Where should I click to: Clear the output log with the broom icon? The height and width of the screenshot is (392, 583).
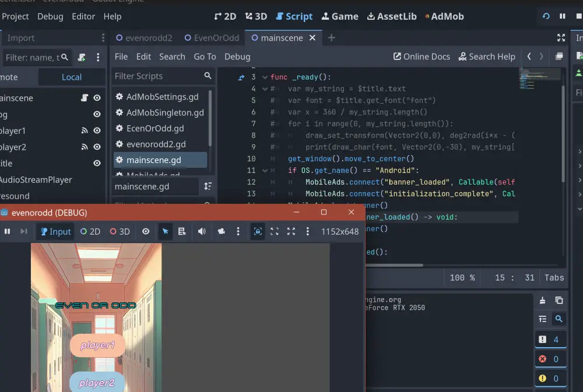point(542,300)
